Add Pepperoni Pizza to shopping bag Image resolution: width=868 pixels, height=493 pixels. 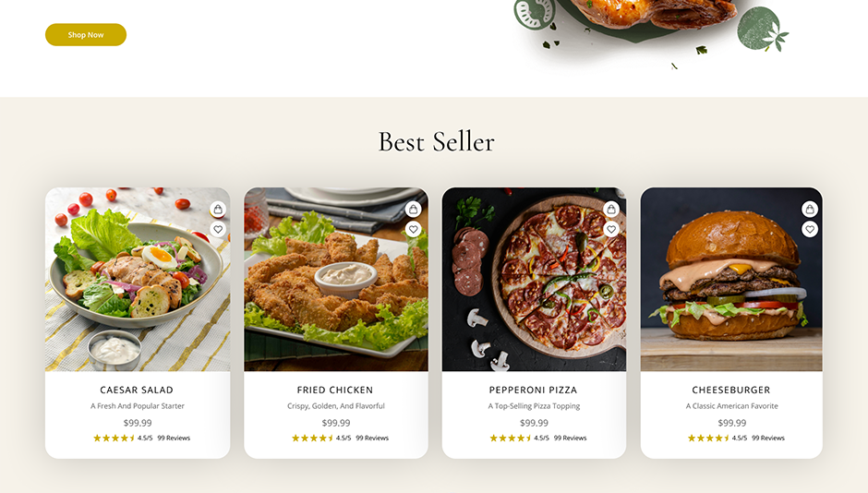click(x=611, y=210)
